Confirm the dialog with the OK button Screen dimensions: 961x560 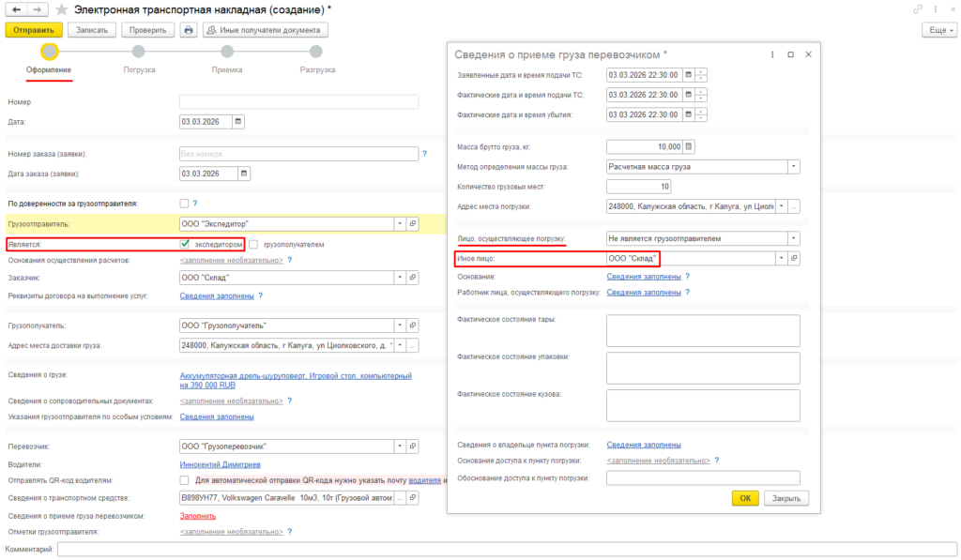coord(745,498)
